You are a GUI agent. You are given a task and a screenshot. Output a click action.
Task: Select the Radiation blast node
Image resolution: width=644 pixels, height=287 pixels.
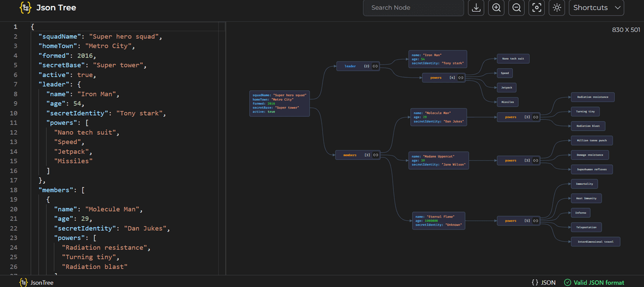(x=588, y=126)
